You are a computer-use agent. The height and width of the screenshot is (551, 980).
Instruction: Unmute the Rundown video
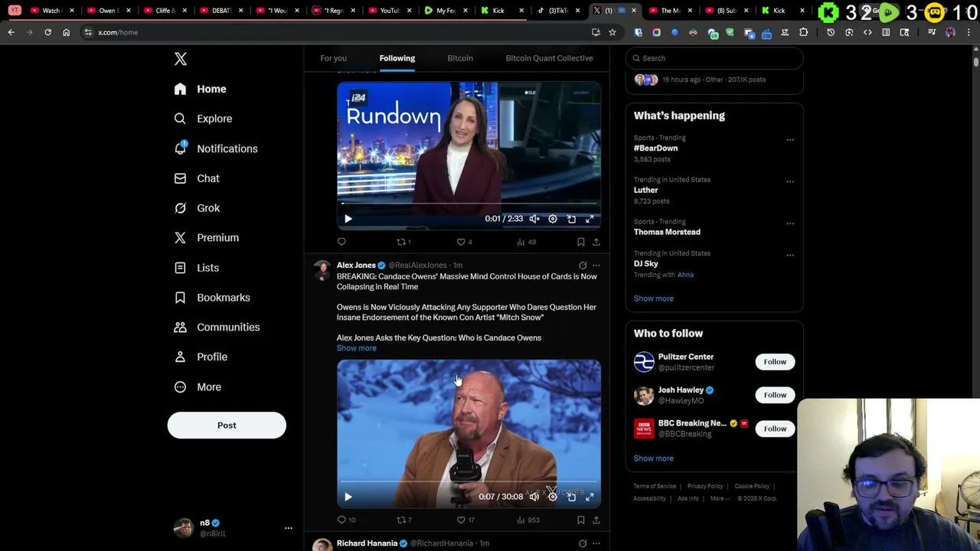click(534, 219)
